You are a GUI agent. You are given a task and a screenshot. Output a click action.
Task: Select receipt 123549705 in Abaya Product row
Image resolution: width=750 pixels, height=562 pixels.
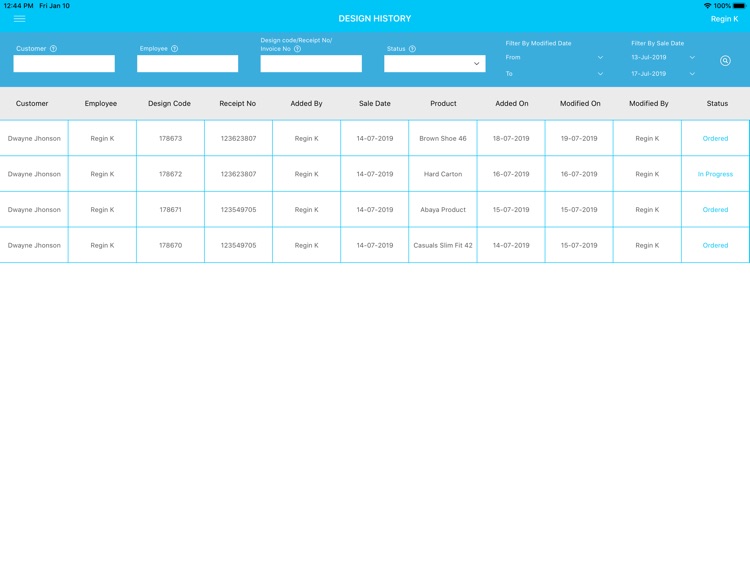[238, 209]
